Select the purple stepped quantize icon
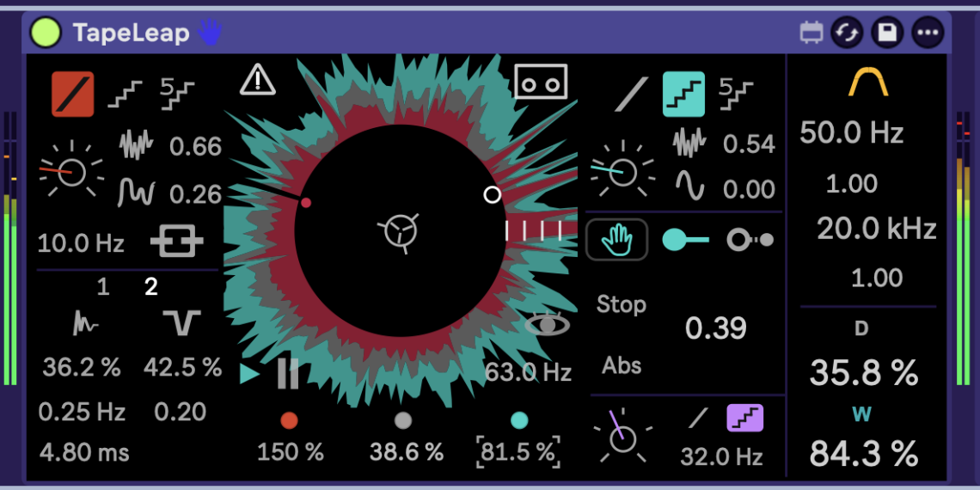The height and width of the screenshot is (490, 980). click(744, 419)
